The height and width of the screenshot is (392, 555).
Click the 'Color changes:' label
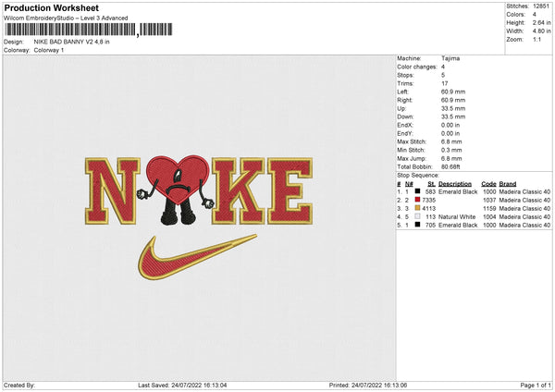coord(417,67)
